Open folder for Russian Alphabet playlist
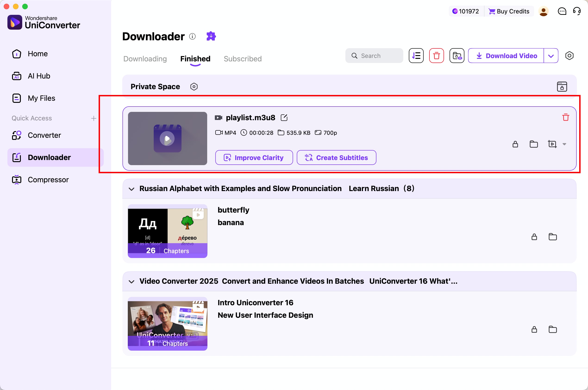 (x=552, y=237)
